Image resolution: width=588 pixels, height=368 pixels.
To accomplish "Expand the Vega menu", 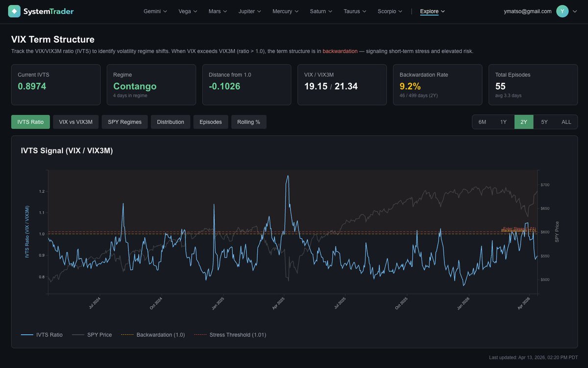I will (188, 11).
